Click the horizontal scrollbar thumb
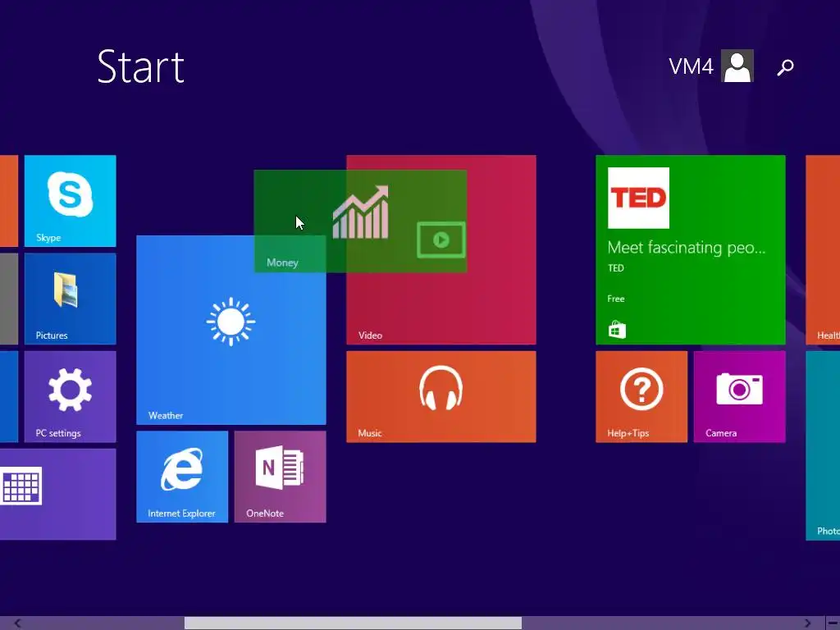The width and height of the screenshot is (840, 630). click(353, 623)
